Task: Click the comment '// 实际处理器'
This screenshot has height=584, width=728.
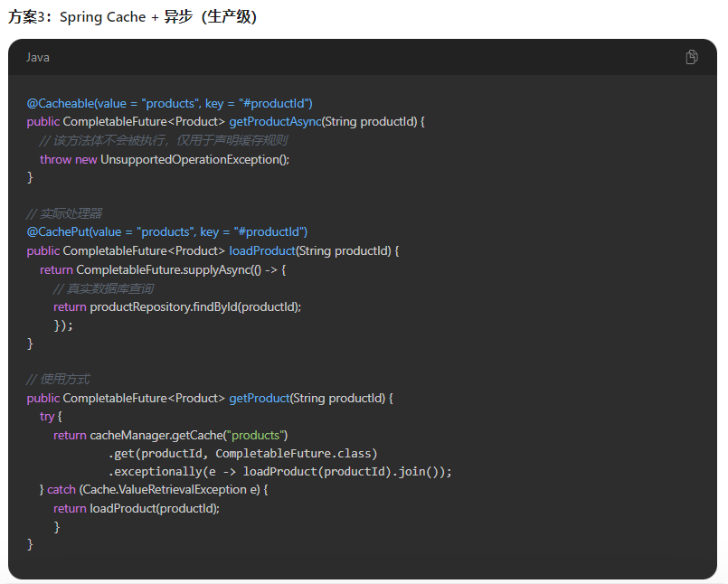Action: [x=64, y=213]
